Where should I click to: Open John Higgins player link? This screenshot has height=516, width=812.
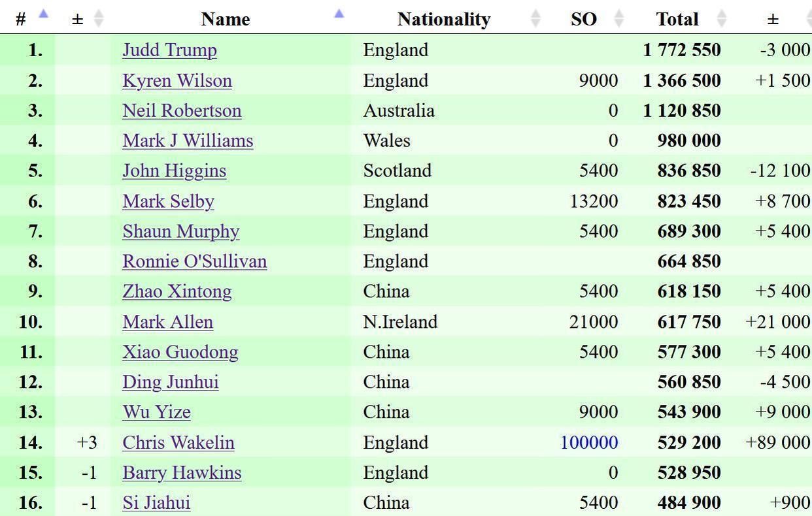(x=174, y=171)
